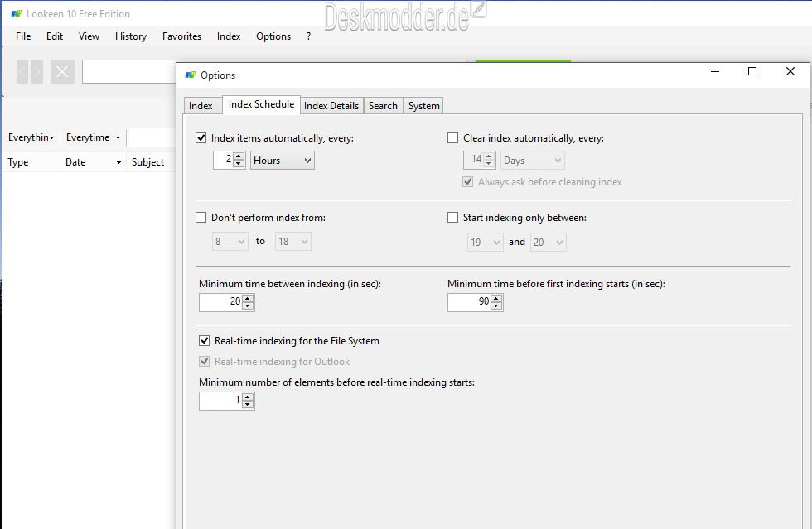
Task: Decrease minimum number of elements value
Action: (248, 404)
